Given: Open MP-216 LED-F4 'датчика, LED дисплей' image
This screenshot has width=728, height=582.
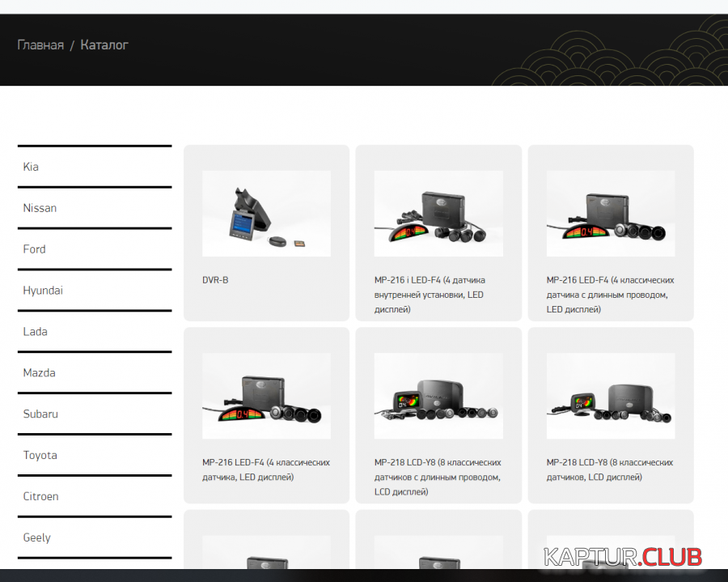Looking at the screenshot, I should 266,396.
